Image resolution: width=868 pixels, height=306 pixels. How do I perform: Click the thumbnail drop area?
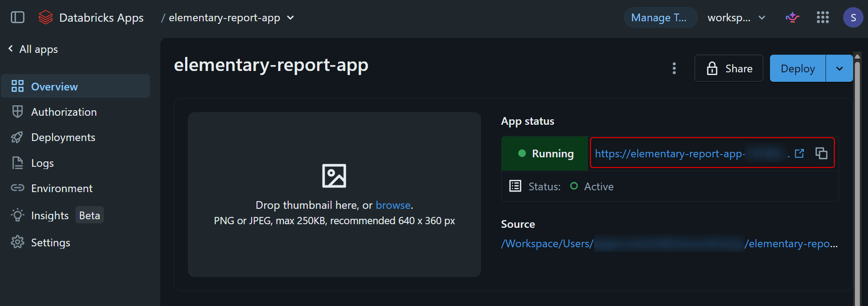[334, 194]
